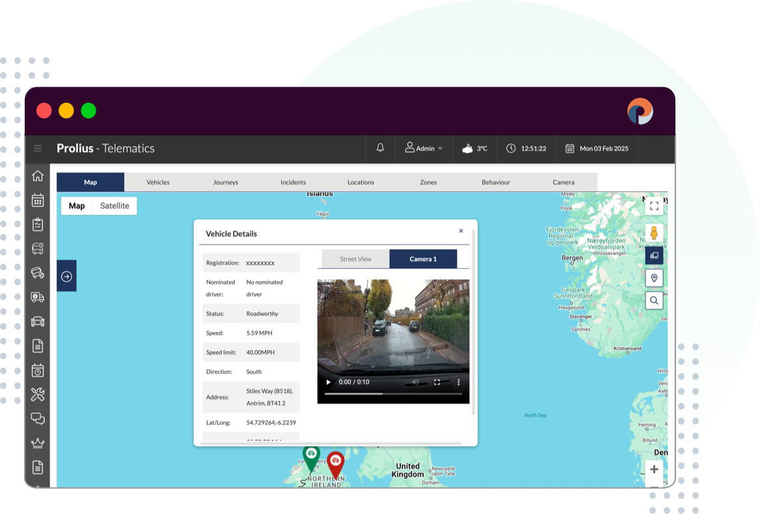Open the map search magnifier tool
The image size is (760, 532).
[653, 300]
